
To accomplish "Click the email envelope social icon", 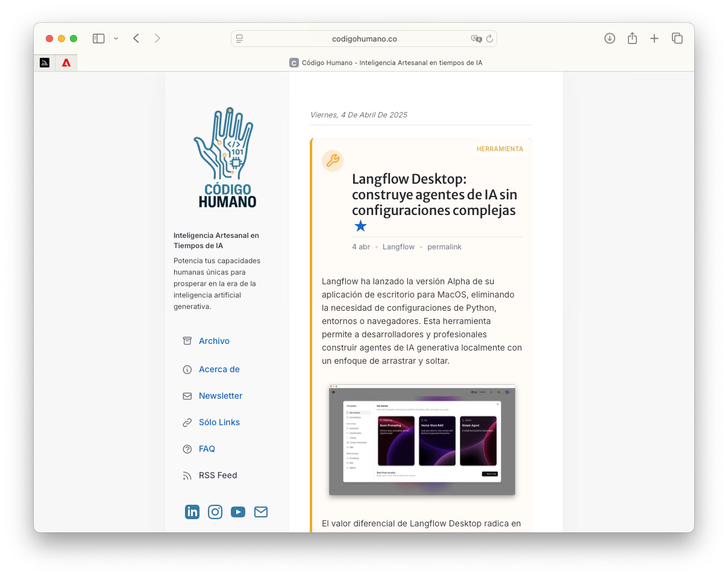I will (x=261, y=512).
